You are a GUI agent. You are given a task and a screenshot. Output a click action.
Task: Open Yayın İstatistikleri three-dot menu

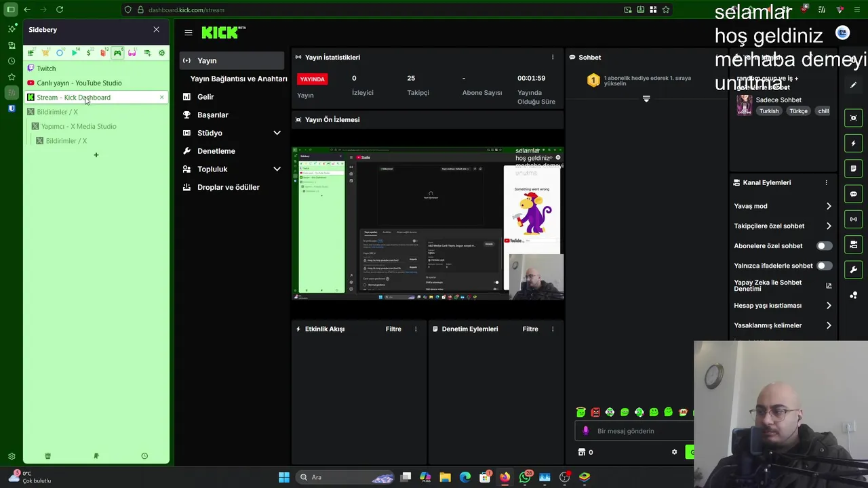pos(553,57)
